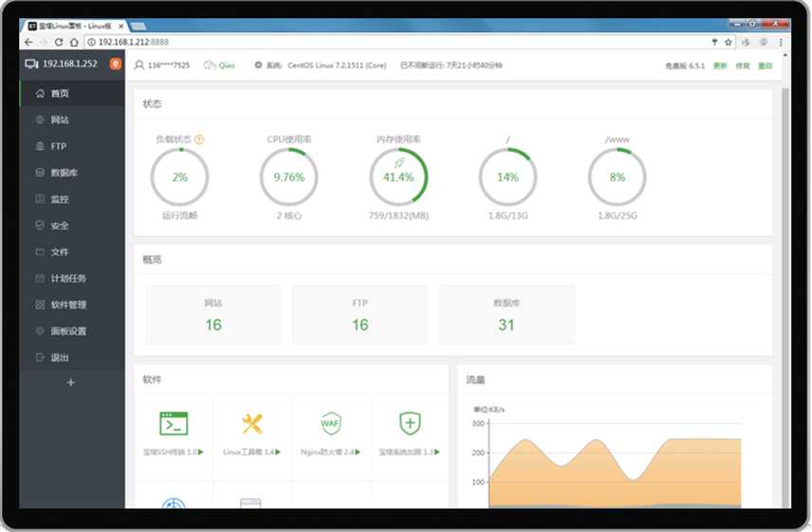Click the Qiao link in the top bar
Screen dimensions: 812x532
[x=227, y=65]
